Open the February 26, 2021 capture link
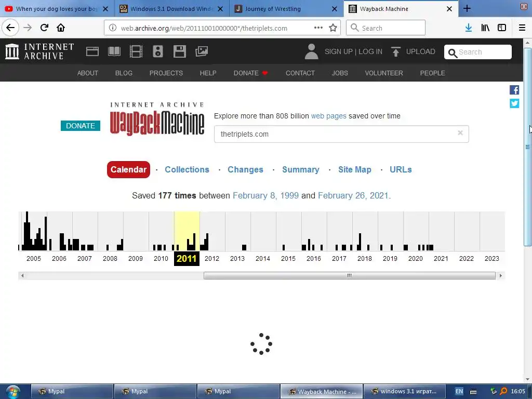532x399 pixels. coord(353,195)
